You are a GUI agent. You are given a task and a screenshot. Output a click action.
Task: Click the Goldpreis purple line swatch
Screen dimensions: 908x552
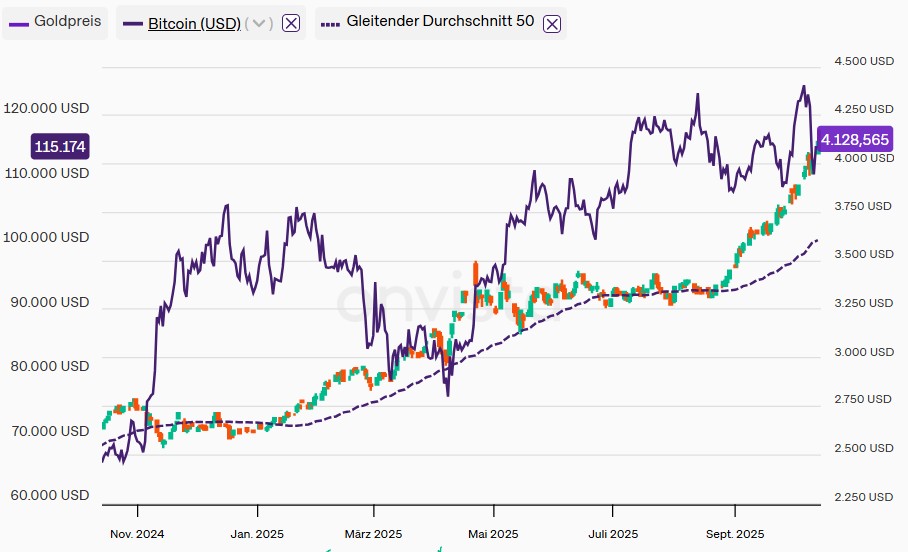[18, 22]
